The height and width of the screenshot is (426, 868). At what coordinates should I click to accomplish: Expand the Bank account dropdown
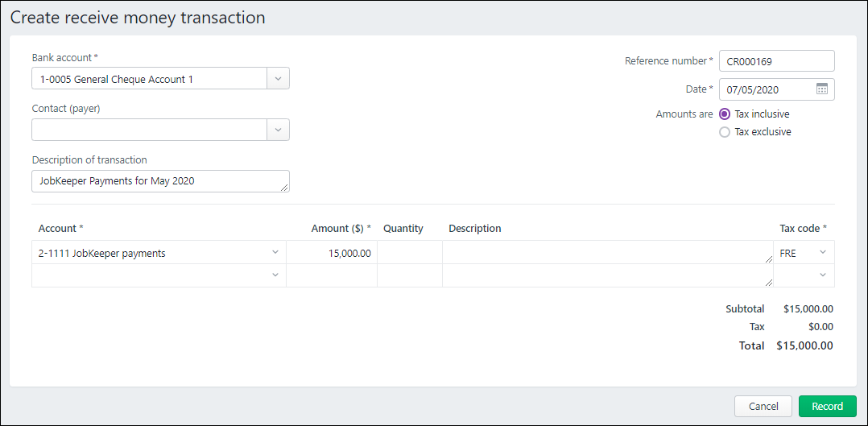tap(278, 79)
